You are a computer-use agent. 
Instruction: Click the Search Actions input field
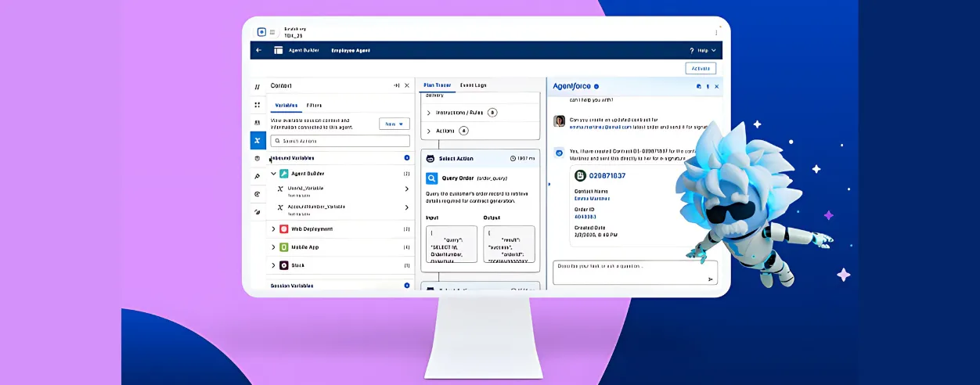[340, 141]
